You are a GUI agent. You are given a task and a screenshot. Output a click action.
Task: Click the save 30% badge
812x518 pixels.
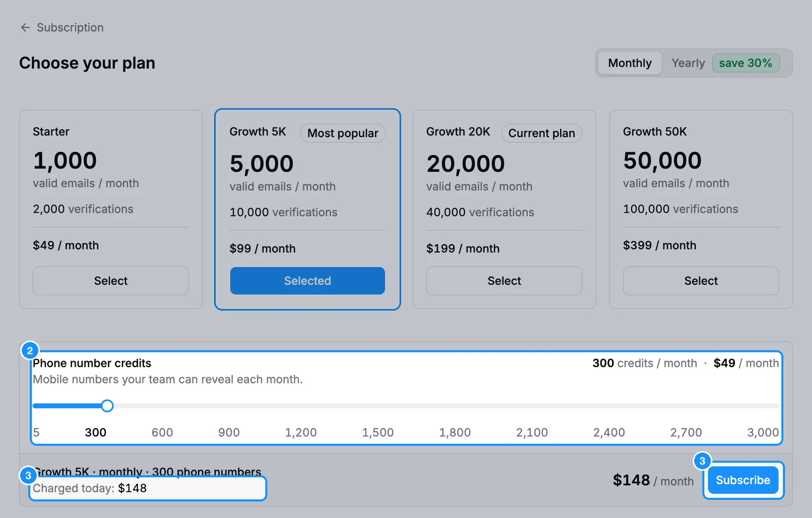click(746, 63)
